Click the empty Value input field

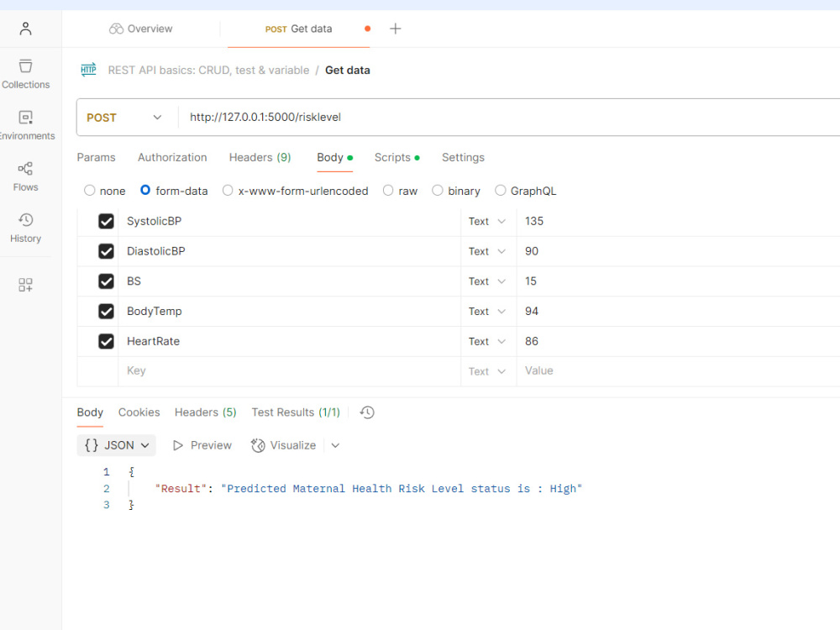[x=678, y=371]
